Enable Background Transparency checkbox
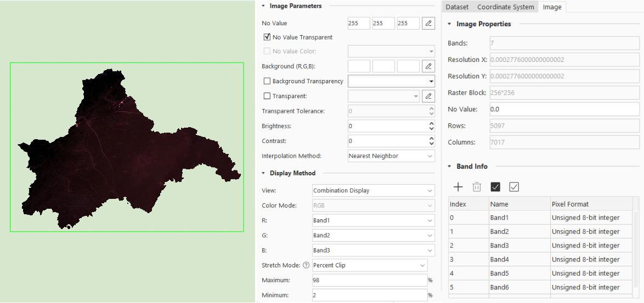 (x=267, y=81)
